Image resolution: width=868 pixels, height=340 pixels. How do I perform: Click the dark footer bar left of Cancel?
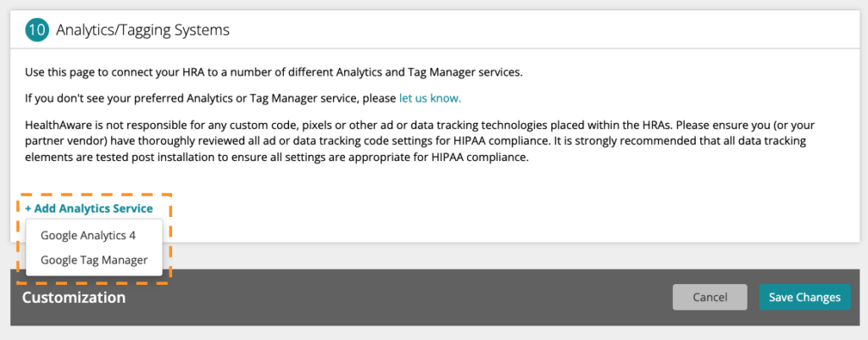pyautogui.click(x=398, y=298)
